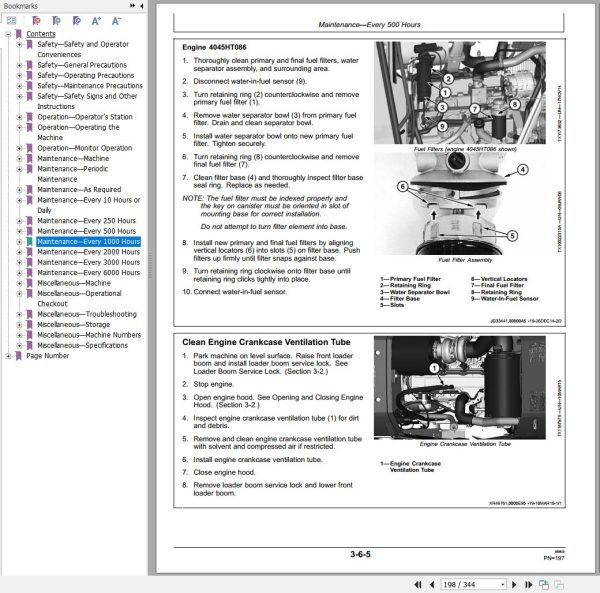Open the Contents bookmark link

click(41, 34)
